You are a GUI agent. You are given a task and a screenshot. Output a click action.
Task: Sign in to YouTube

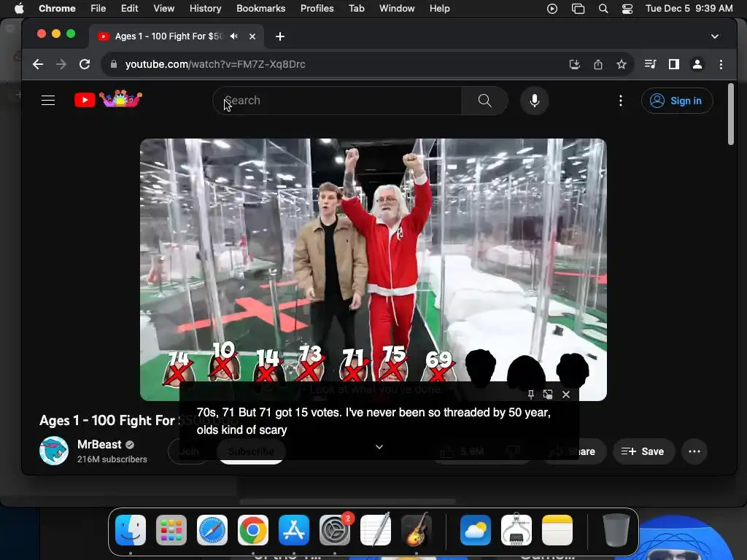pyautogui.click(x=677, y=101)
